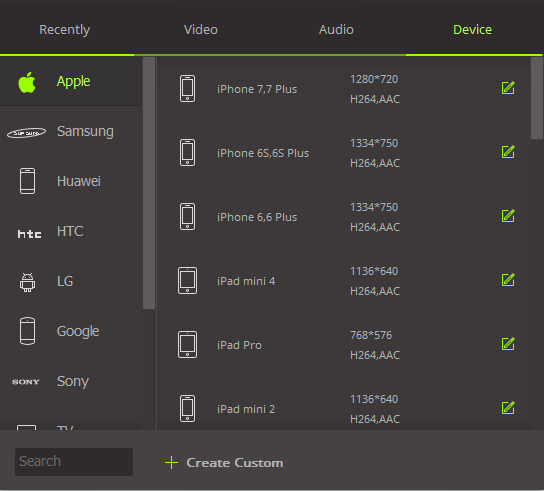The height and width of the screenshot is (491, 544).
Task: Click the iPad Pro tablet icon
Action: (187, 345)
